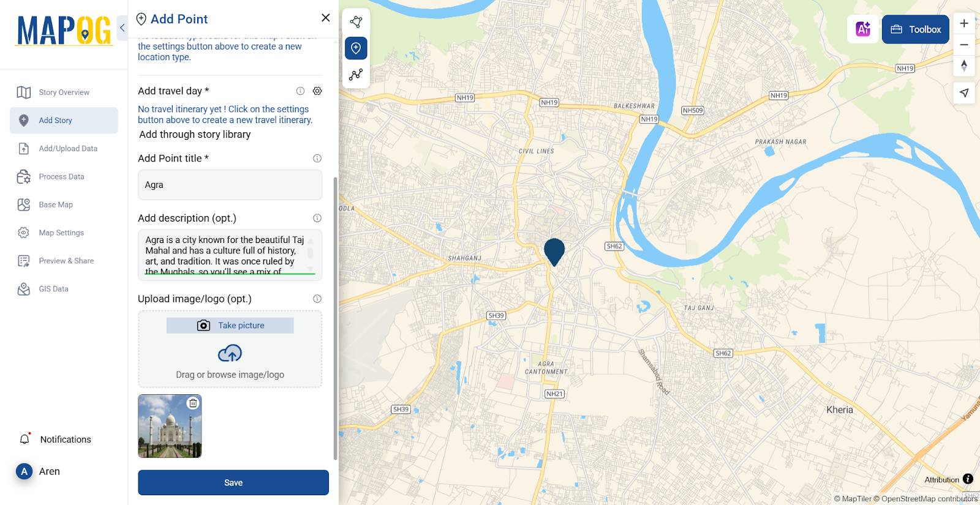This screenshot has height=505, width=980.
Task: Open Story Overview in the sidebar
Action: 64,92
